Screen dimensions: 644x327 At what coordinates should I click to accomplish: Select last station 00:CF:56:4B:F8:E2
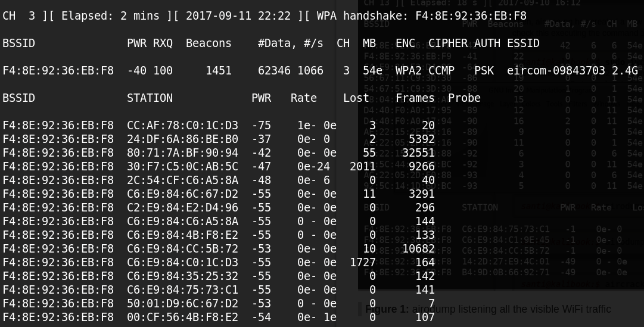click(182, 317)
